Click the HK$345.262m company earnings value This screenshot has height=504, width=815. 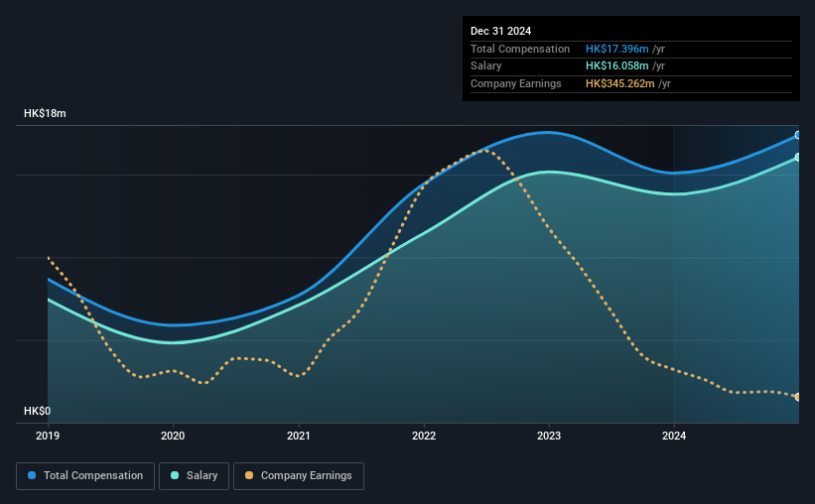(620, 83)
